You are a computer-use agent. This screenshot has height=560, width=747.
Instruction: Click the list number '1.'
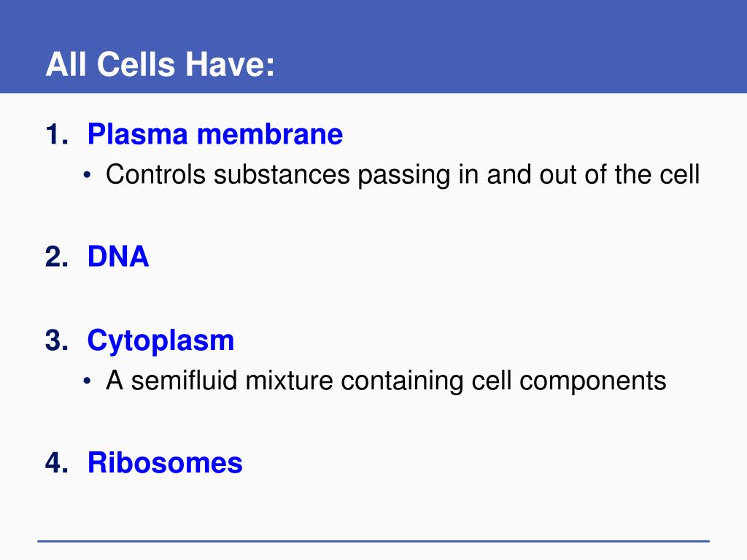[x=57, y=134]
